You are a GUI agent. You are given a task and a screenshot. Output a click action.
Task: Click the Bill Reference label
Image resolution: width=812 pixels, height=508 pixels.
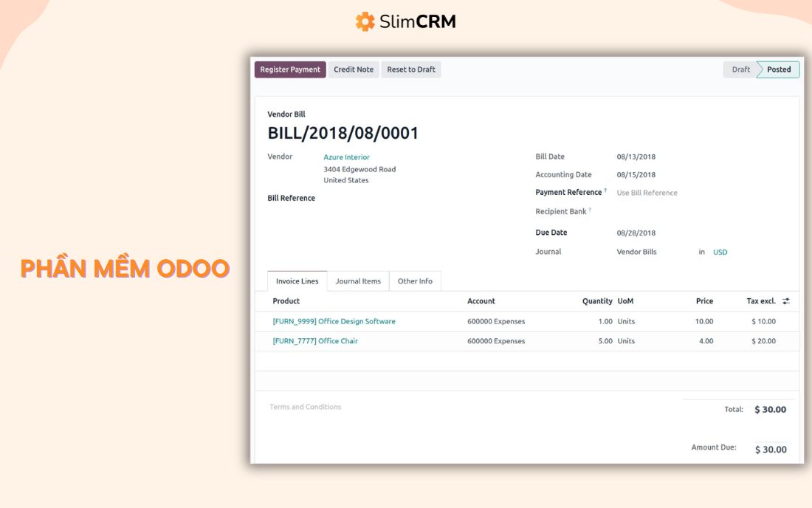pyautogui.click(x=291, y=198)
